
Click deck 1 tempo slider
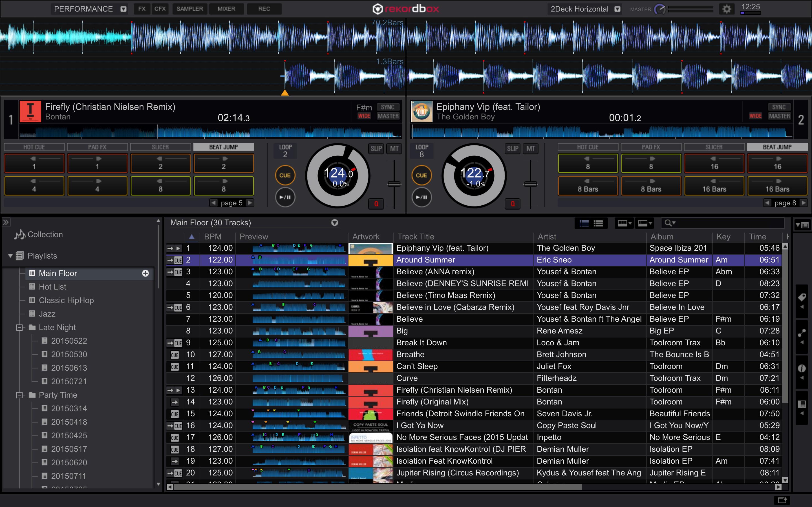pyautogui.click(x=394, y=184)
